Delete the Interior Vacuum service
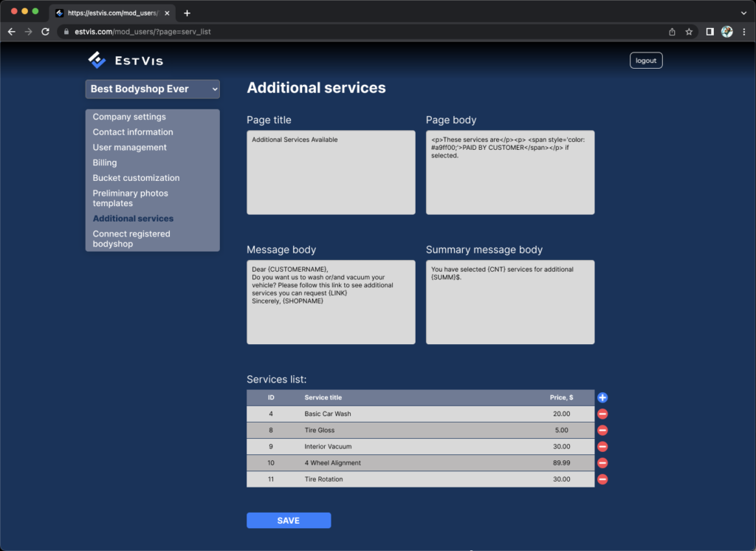This screenshot has width=756, height=551. [x=602, y=447]
